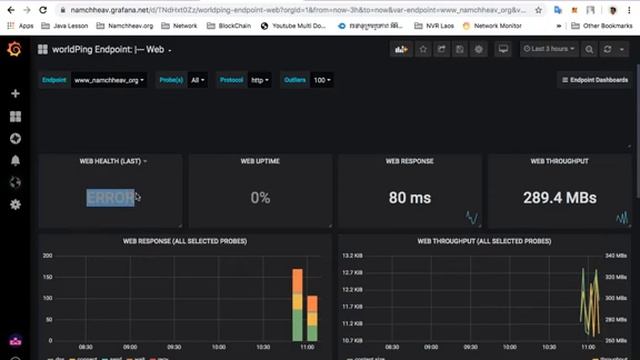Viewport: 640px width, 360px height.
Task: Click the taller stacked bar in response chart
Action: (x=298, y=305)
